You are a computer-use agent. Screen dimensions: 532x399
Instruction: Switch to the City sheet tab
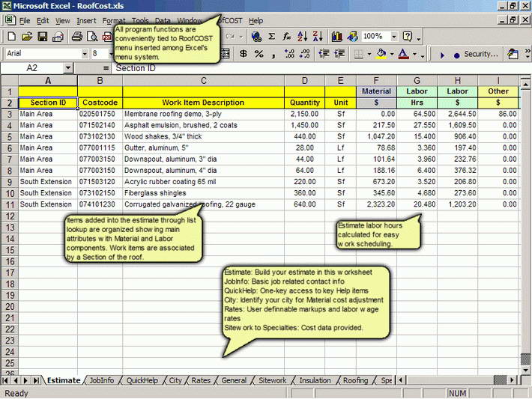point(175,380)
